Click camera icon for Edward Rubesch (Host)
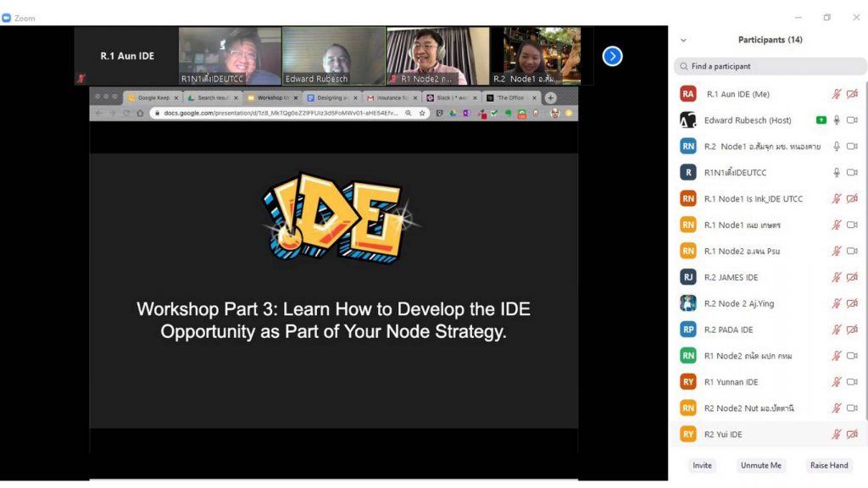The width and height of the screenshot is (868, 488). [x=852, y=120]
